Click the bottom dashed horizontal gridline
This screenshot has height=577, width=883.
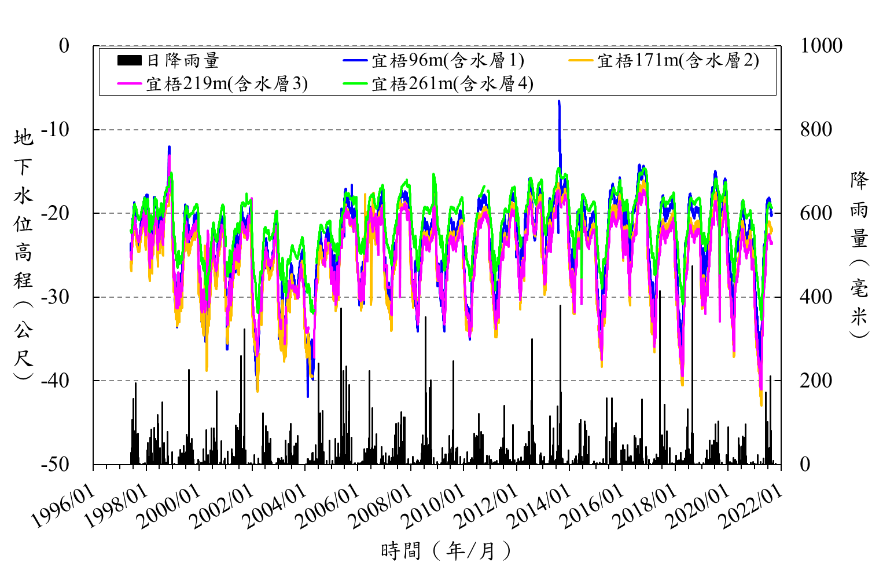pos(450,380)
